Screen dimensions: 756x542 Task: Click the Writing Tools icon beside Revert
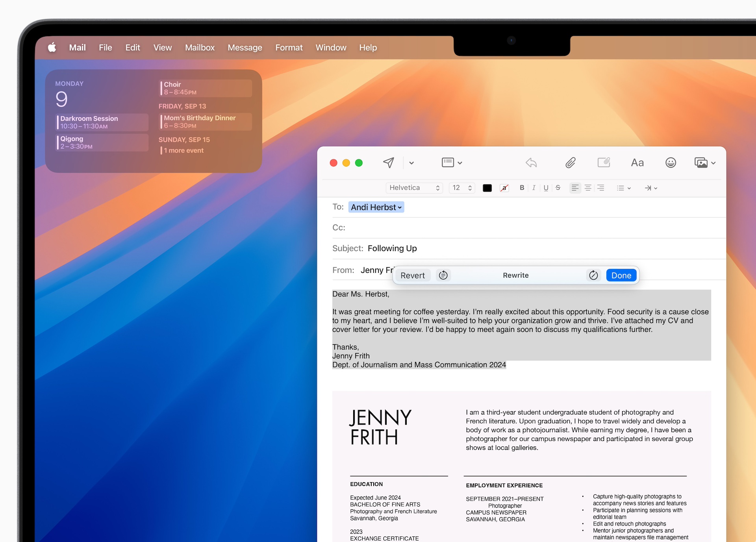coord(443,275)
